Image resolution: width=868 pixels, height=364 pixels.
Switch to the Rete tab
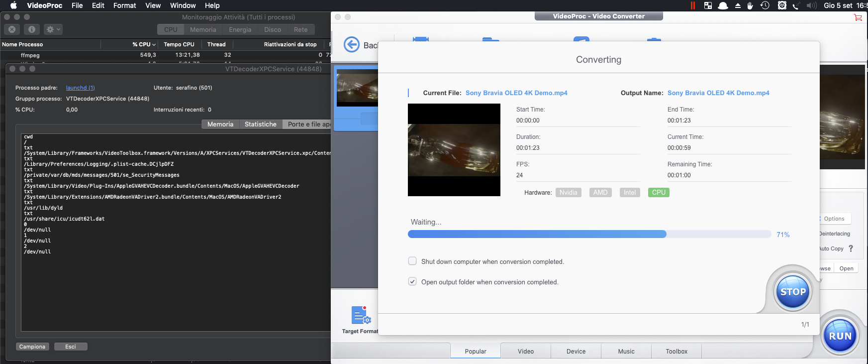point(300,30)
